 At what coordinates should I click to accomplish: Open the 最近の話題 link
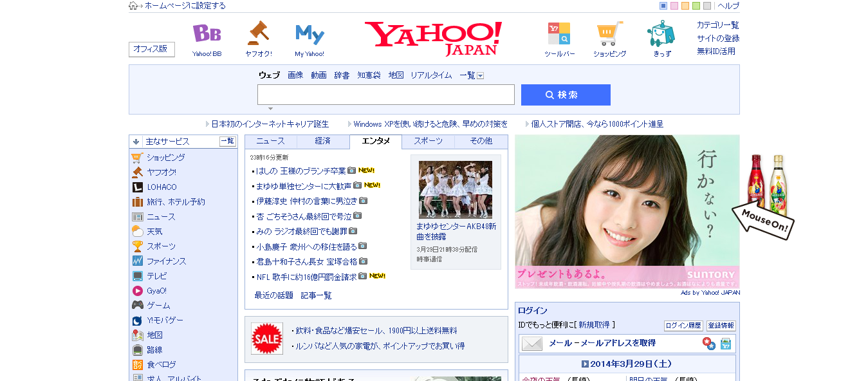[x=274, y=295]
